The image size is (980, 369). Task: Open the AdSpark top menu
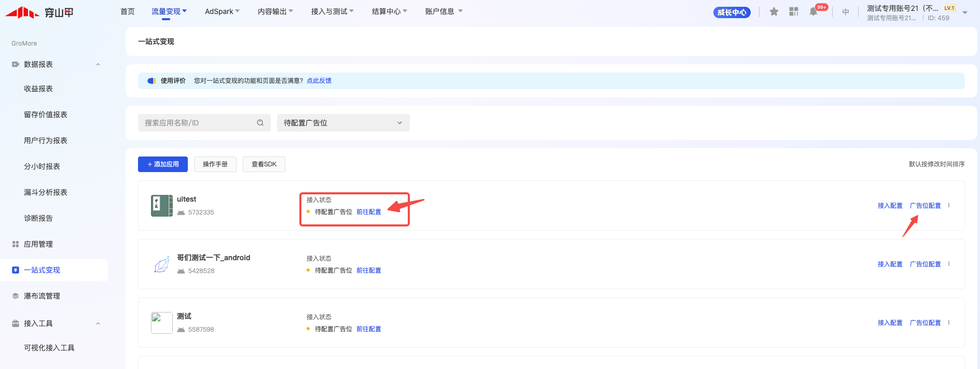222,11
